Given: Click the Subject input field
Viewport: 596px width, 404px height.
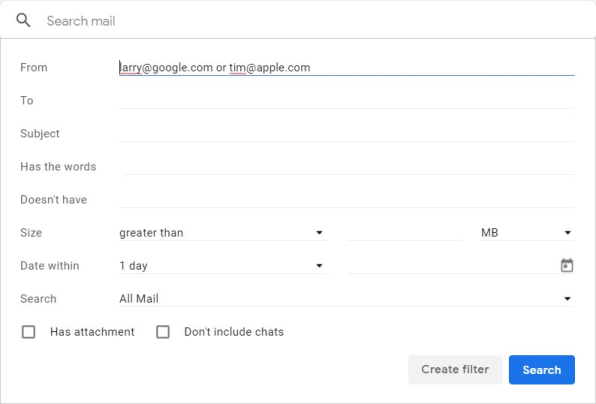Looking at the screenshot, I should pyautogui.click(x=347, y=134).
